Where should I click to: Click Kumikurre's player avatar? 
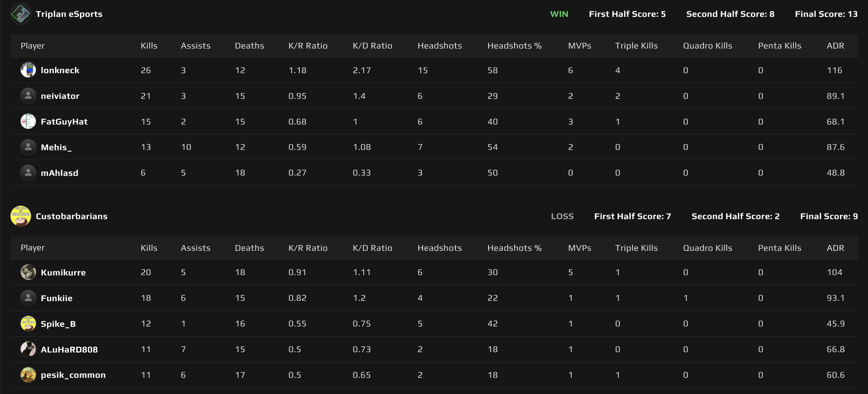(28, 272)
